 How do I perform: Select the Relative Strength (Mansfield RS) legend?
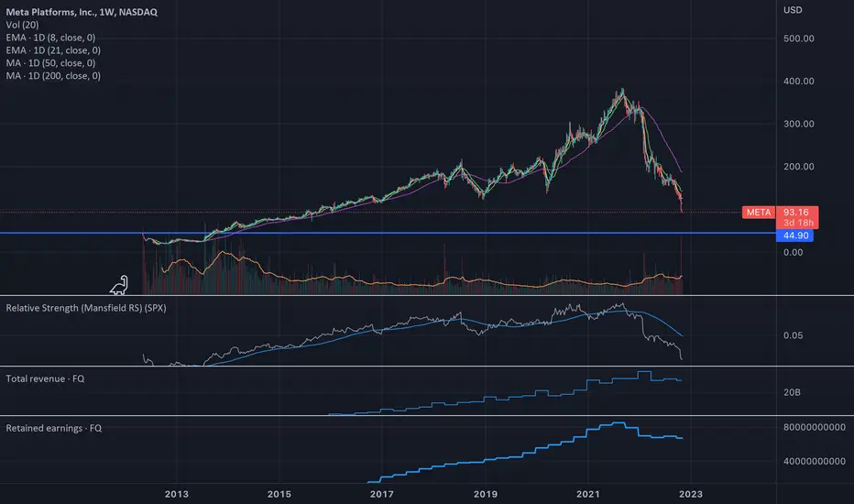[x=86, y=309]
